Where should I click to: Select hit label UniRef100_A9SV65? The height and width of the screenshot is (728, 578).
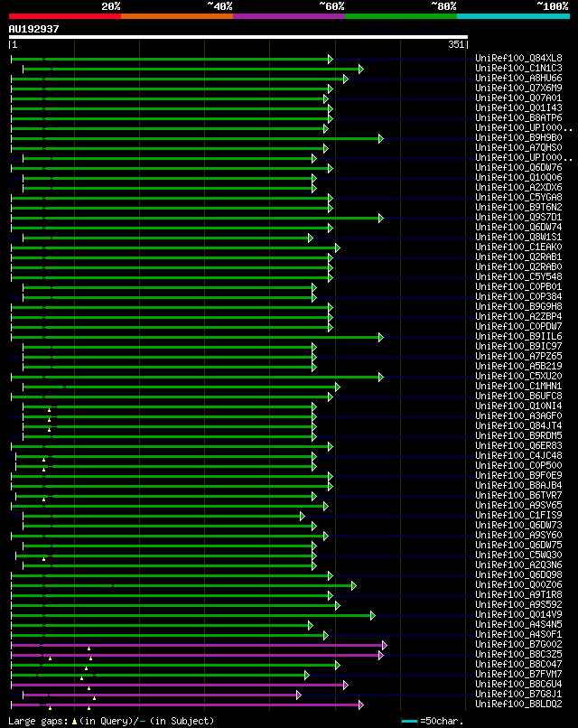click(518, 506)
